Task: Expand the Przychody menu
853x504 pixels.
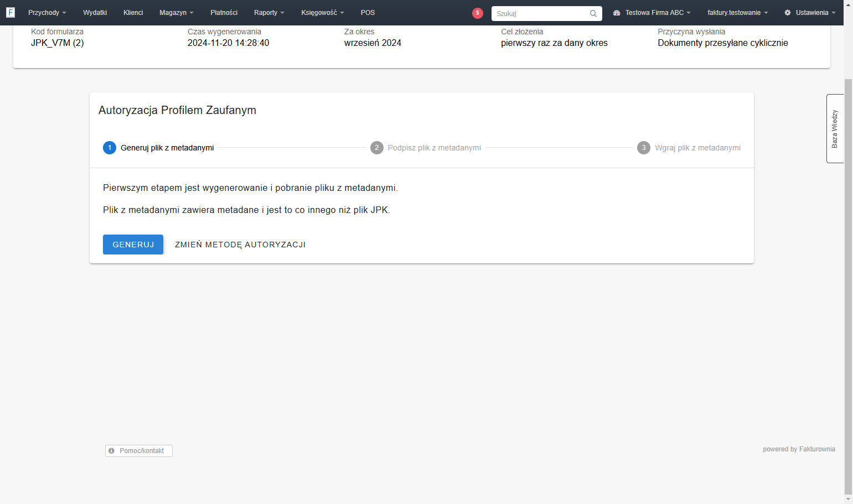Action: 47,13
